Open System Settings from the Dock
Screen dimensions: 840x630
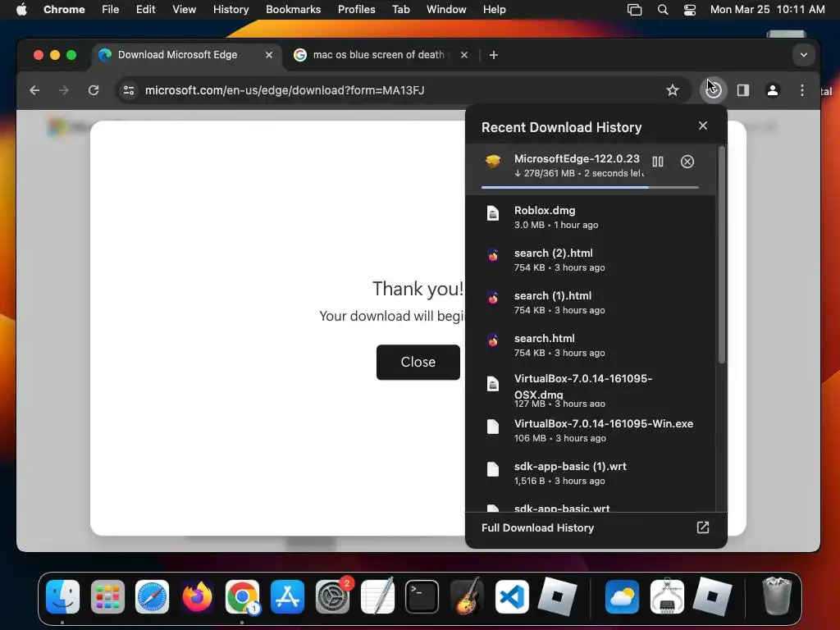(x=333, y=596)
